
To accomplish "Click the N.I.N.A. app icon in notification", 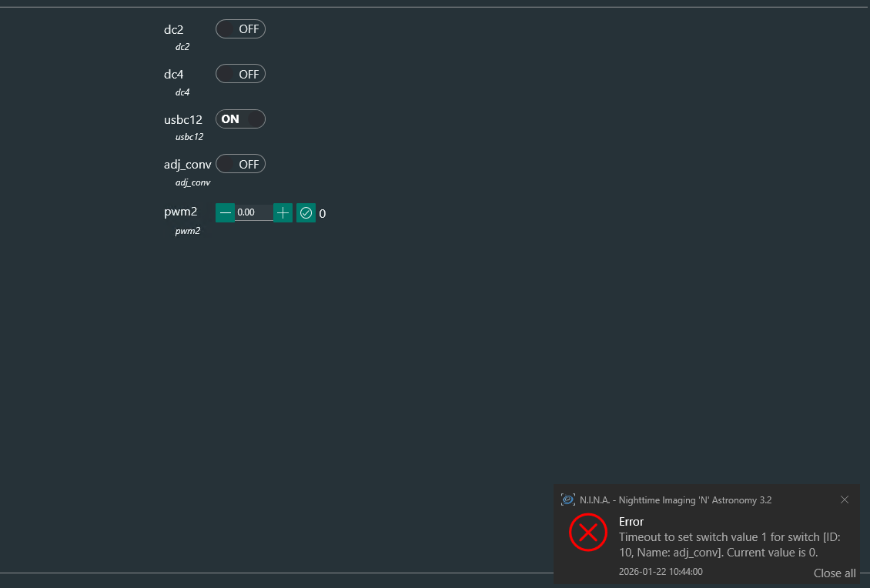I will 567,499.
